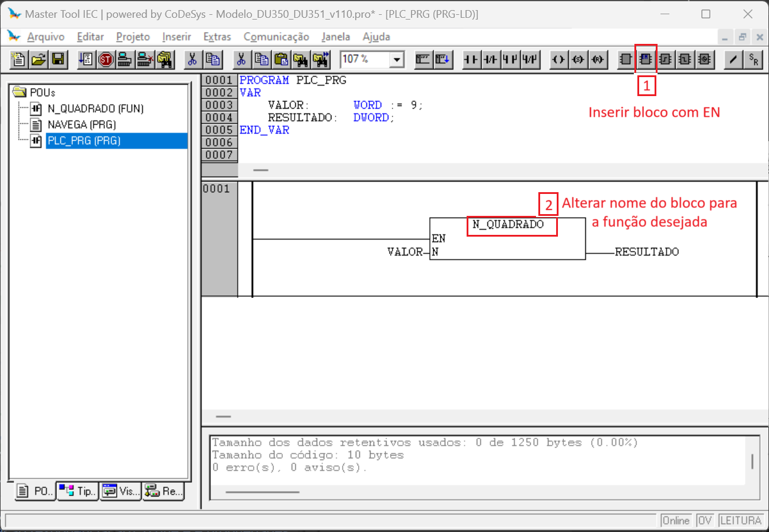Click the VALOR: WORD := 9 declaration line
Image resolution: width=769 pixels, height=532 pixels.
(346, 105)
